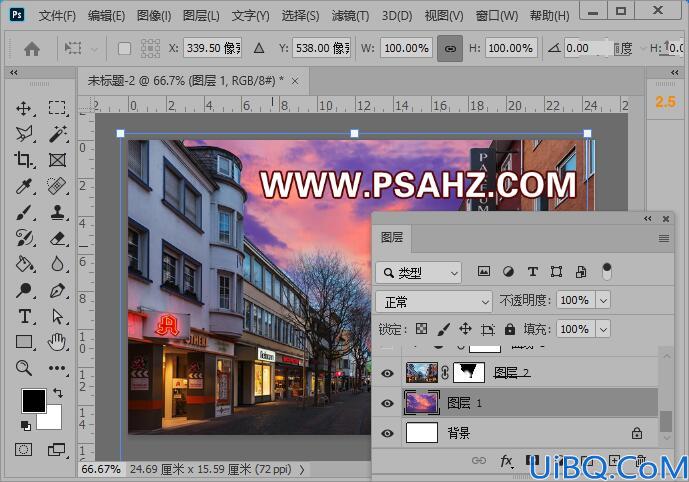Screen dimensions: 689x482
Task: Filter layers by smart objects
Action: 581,272
